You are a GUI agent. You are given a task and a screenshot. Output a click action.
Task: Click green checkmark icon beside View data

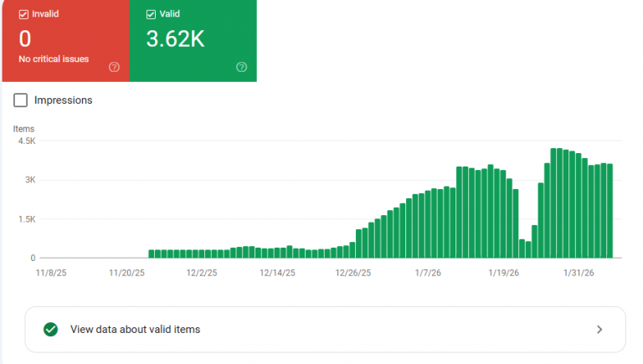pos(51,329)
